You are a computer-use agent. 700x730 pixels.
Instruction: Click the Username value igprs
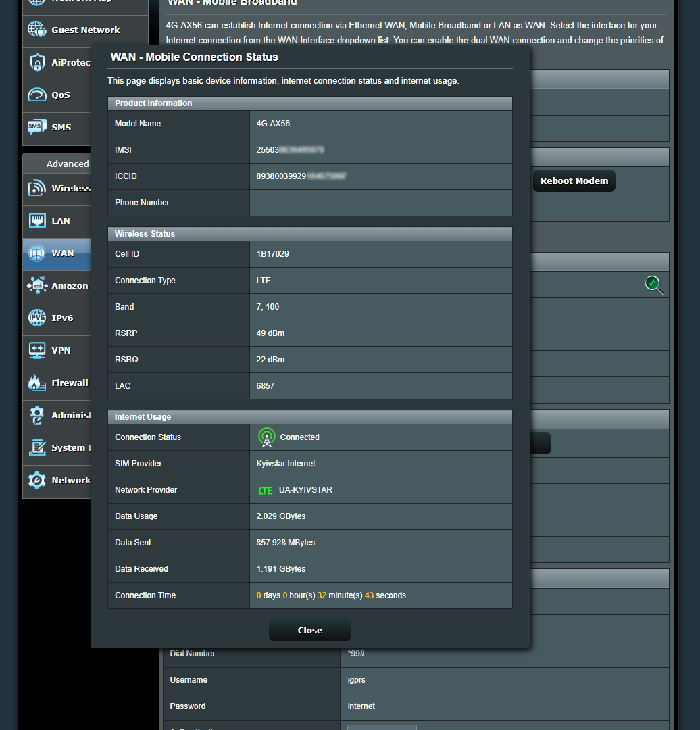pos(357,680)
